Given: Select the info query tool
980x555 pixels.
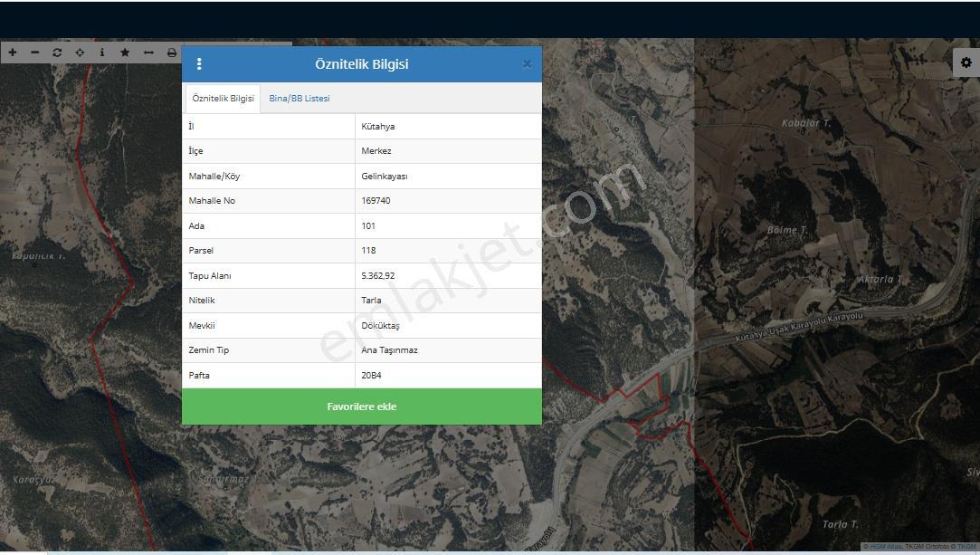Looking at the screenshot, I should 102,53.
